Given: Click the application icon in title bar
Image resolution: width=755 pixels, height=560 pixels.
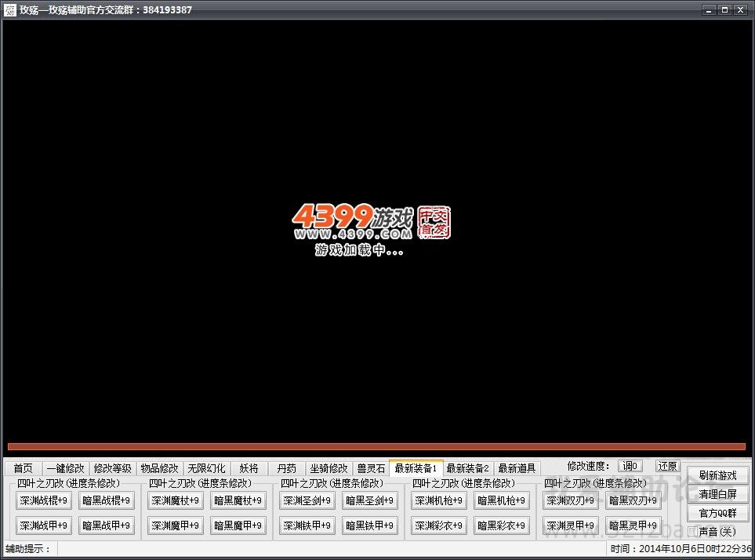Looking at the screenshot, I should [10, 9].
